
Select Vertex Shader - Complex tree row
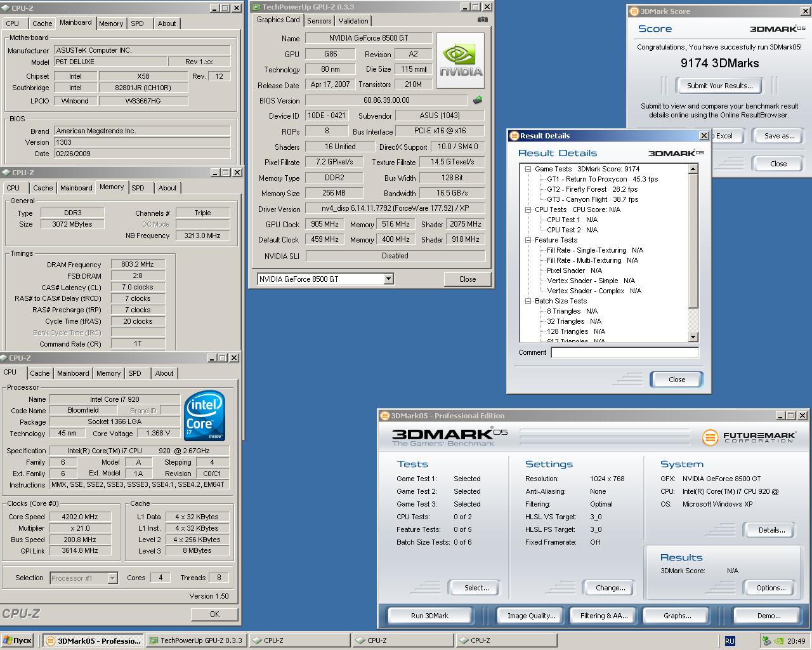pyautogui.click(x=594, y=291)
